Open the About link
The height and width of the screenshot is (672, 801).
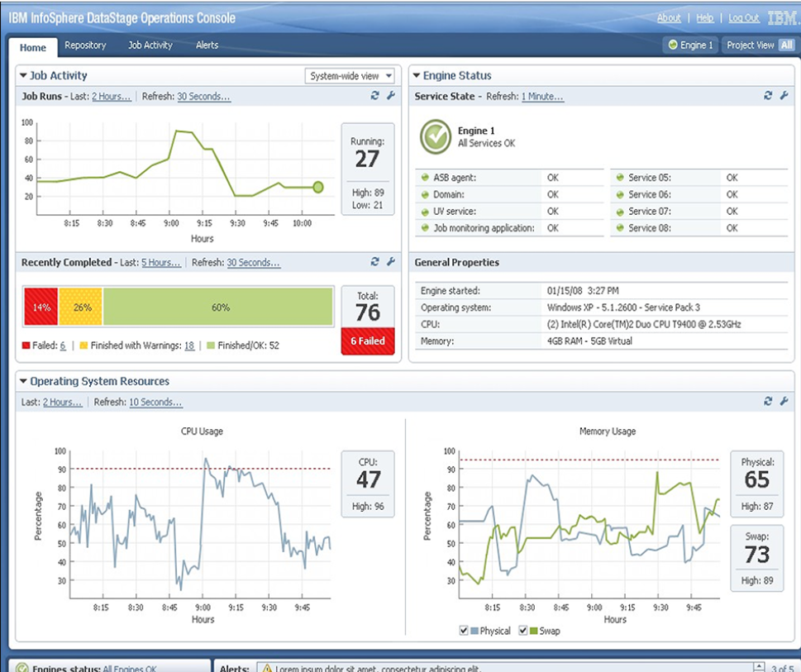[x=669, y=18]
